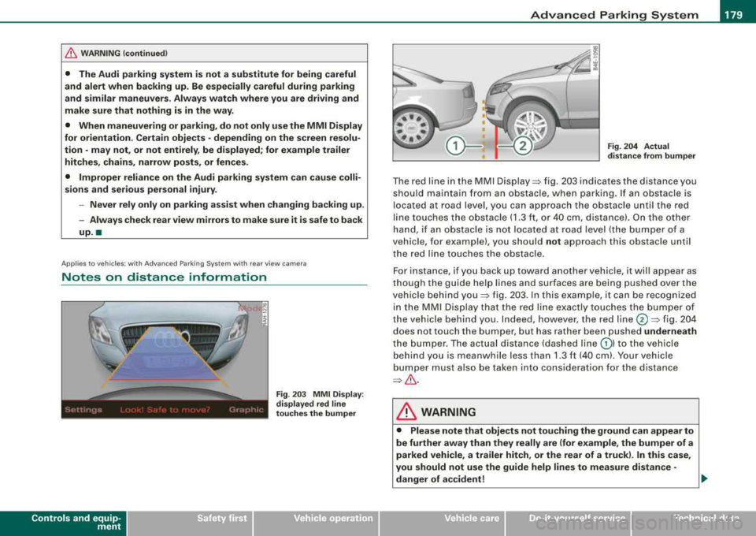Click the 'Fig. 204 Actual distance from bumper' caption

pos(651,151)
